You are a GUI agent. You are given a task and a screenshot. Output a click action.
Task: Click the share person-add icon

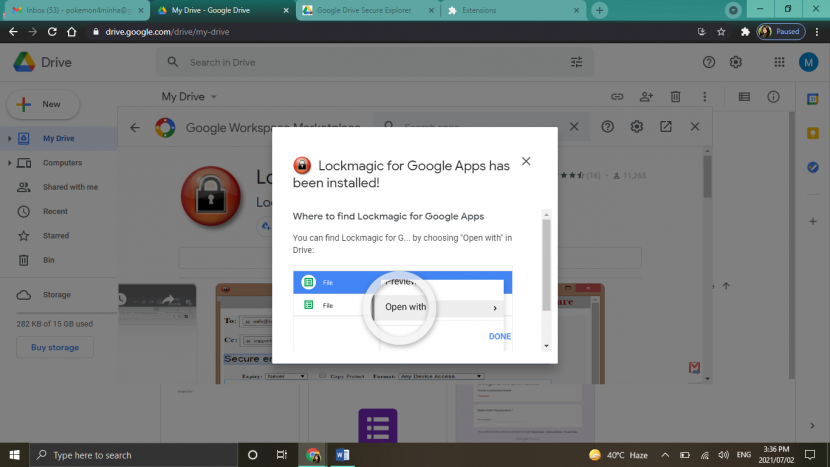pyautogui.click(x=646, y=97)
